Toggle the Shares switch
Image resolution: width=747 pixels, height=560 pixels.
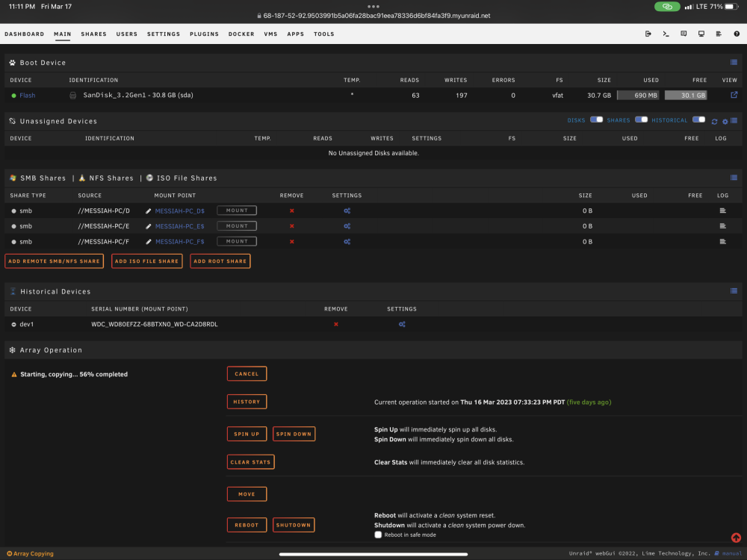point(641,119)
